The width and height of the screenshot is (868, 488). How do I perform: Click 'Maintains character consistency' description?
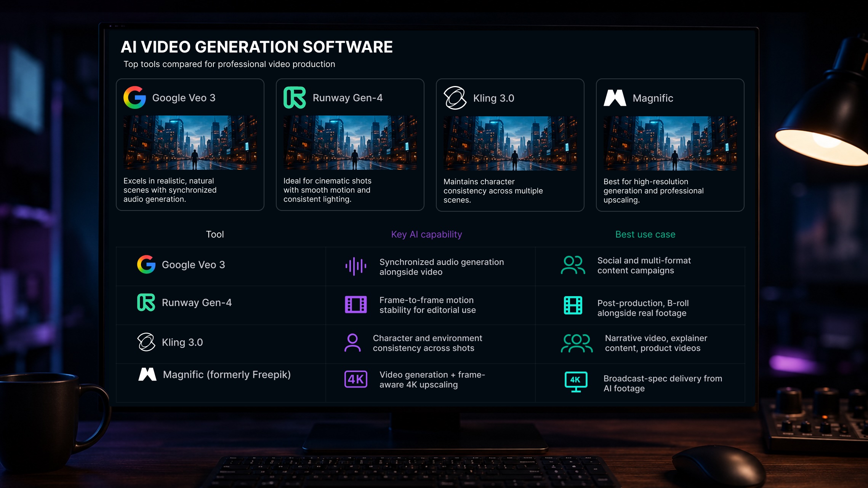[493, 191]
